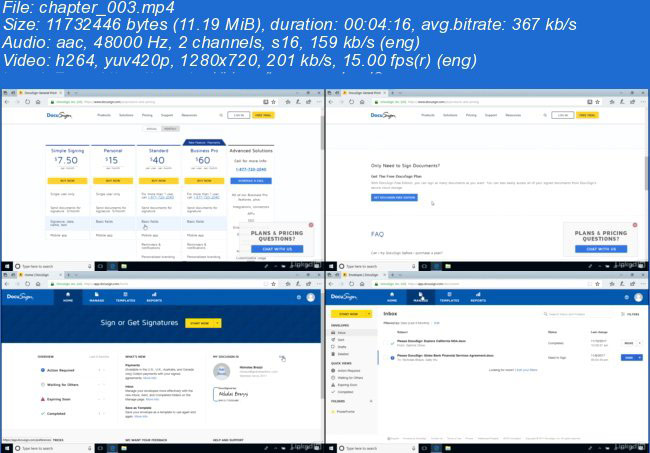This screenshot has width=650, height=453.
Task: Click the search magnifier in the pricing-table frame header
Action: click(221, 115)
